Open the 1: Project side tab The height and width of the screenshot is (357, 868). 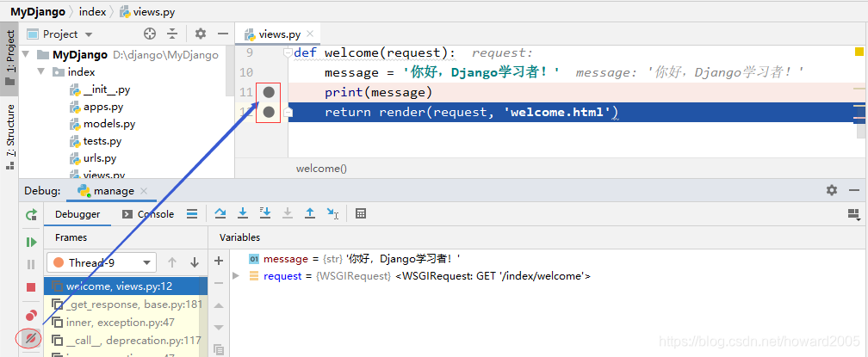9,57
